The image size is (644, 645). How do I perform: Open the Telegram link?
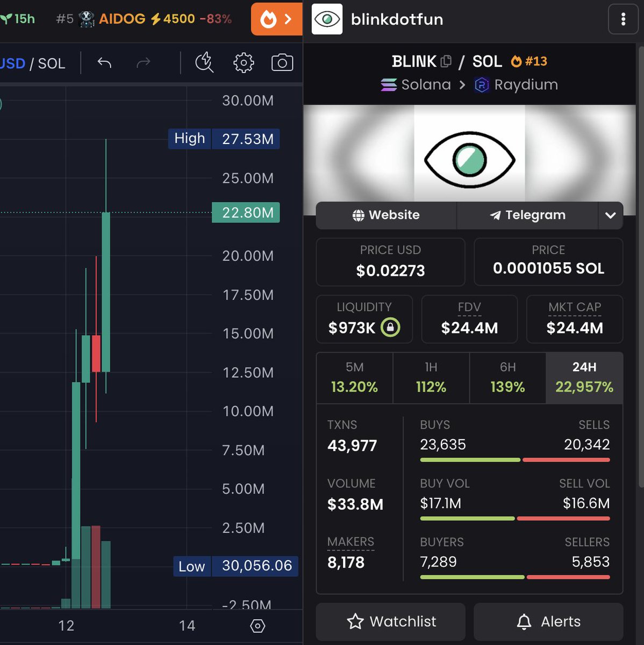(x=527, y=215)
